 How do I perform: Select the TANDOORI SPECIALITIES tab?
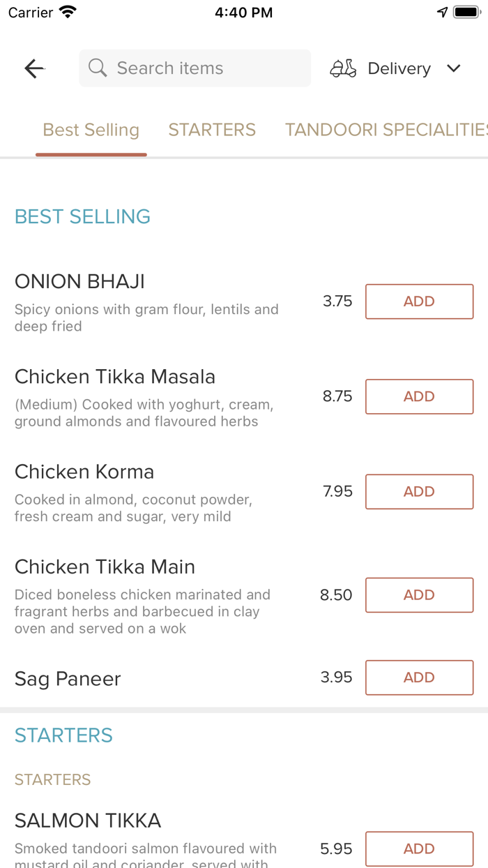pyautogui.click(x=386, y=130)
